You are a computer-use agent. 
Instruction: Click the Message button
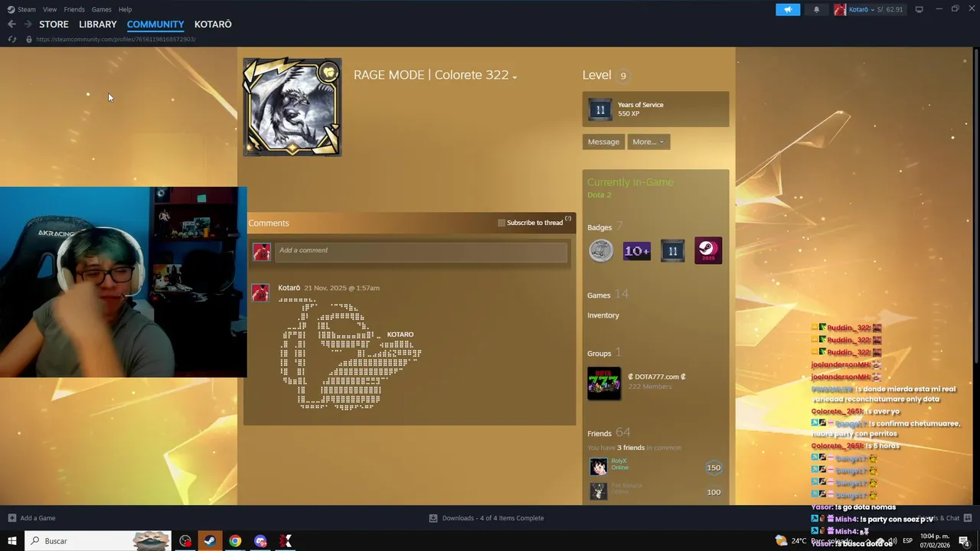[603, 142]
